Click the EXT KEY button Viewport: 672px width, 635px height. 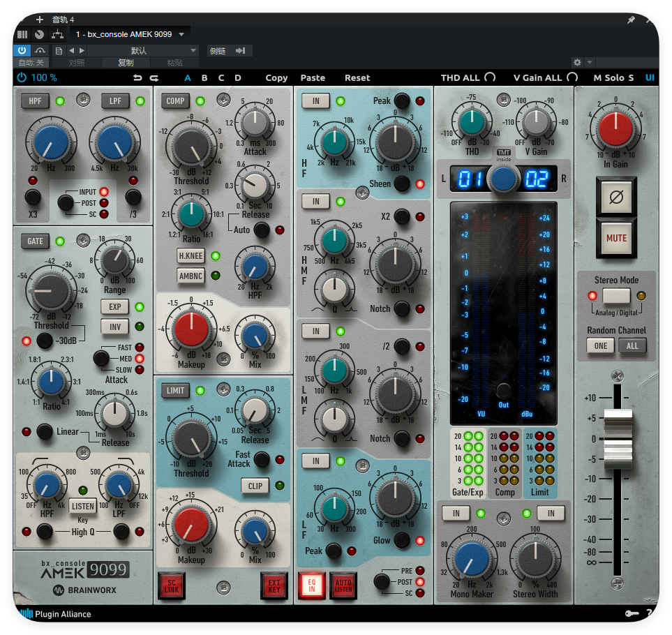(274, 585)
